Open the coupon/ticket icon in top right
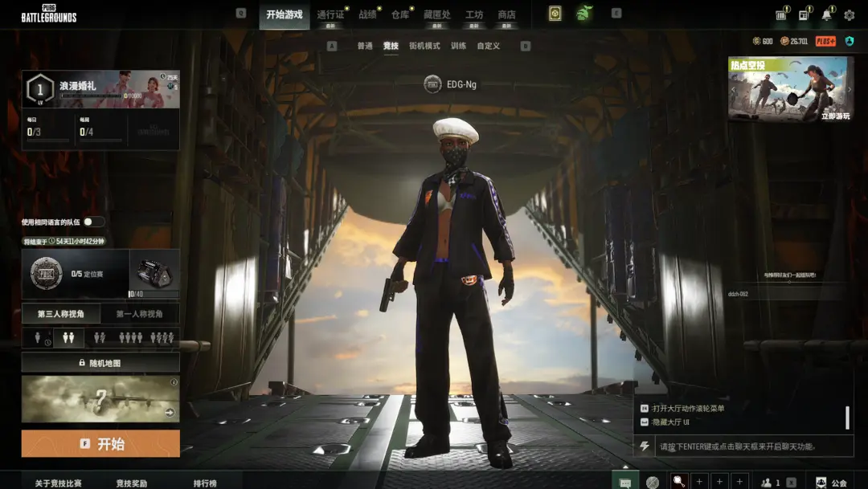This screenshot has width=868, height=489. [781, 14]
